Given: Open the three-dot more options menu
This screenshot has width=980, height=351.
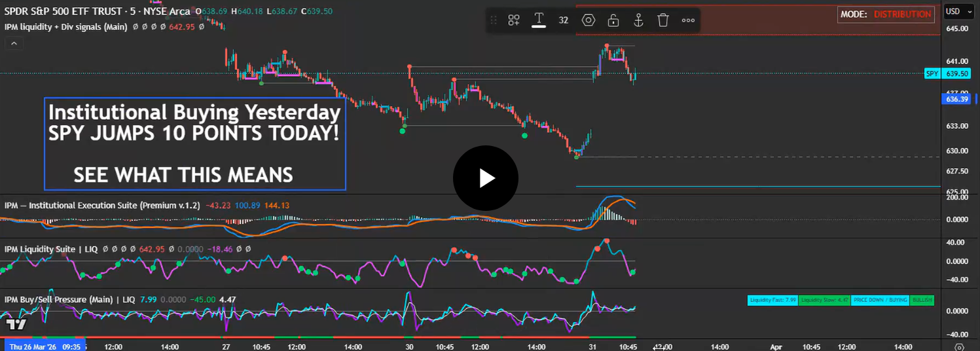Looking at the screenshot, I should (688, 20).
